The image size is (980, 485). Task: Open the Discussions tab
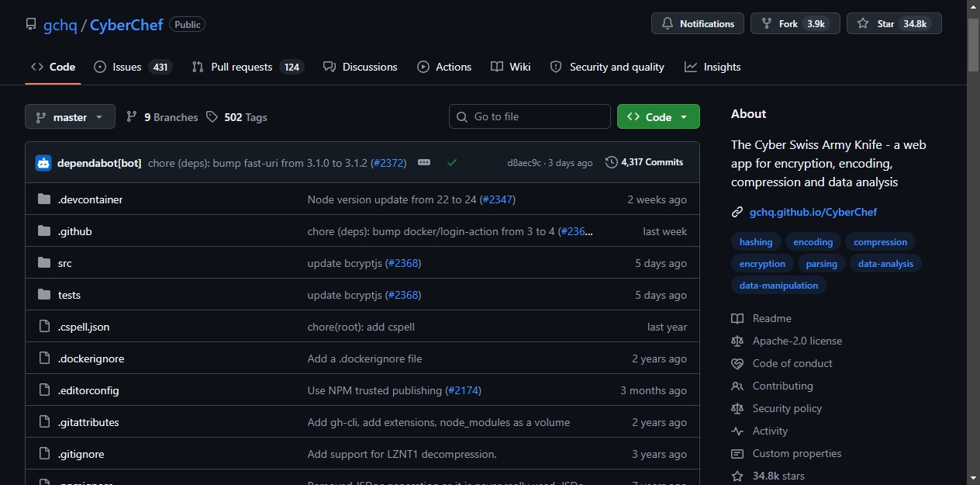(x=360, y=67)
